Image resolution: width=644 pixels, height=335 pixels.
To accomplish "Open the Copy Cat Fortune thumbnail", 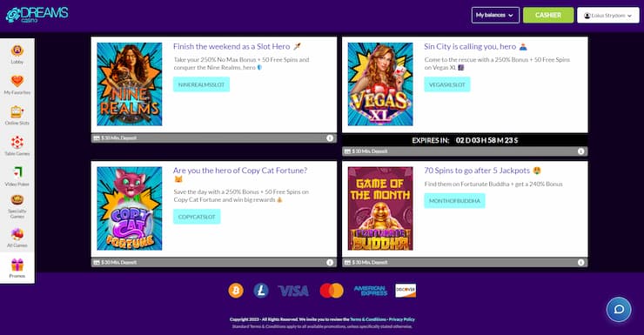I will click(130, 209).
